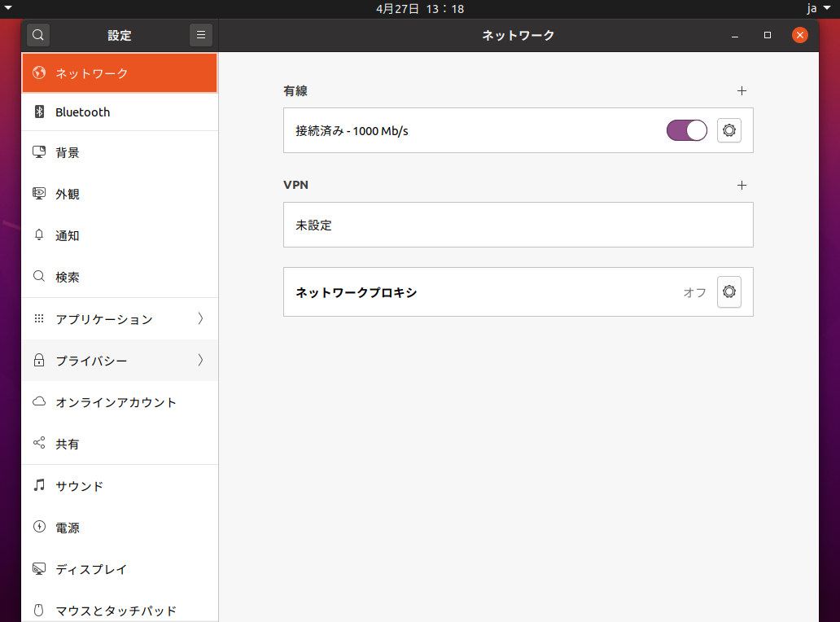This screenshot has width=840, height=622.
Task: Click the network globe icon in sidebar
Action: (x=39, y=72)
